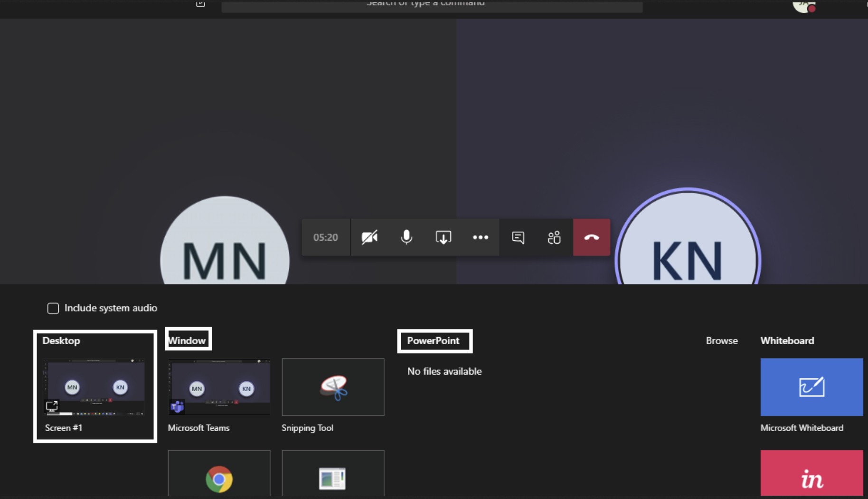The image size is (868, 499).
Task: Hang up the call
Action: click(x=591, y=237)
